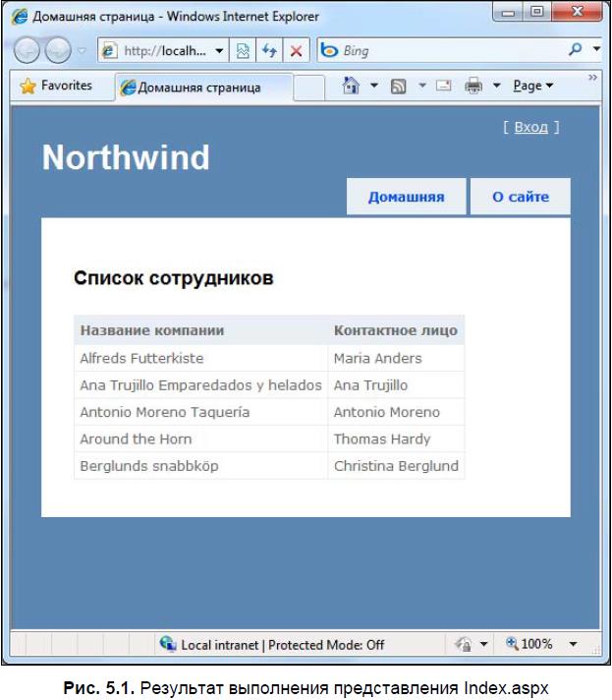Click the 100% zoom level button

tap(529, 644)
